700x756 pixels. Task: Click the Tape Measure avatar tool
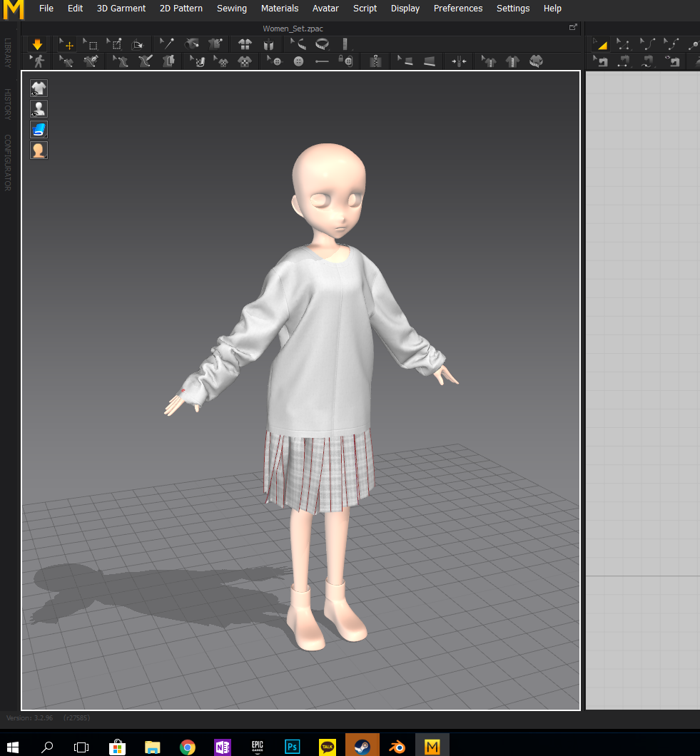[x=323, y=44]
